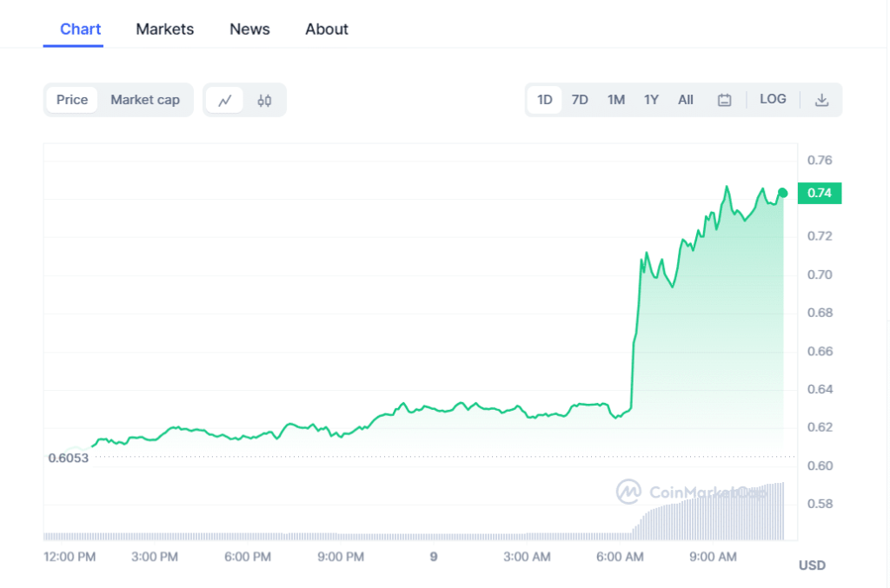Viewport: 890px width, 588px height.
Task: Set time range to 7D
Action: pos(580,100)
